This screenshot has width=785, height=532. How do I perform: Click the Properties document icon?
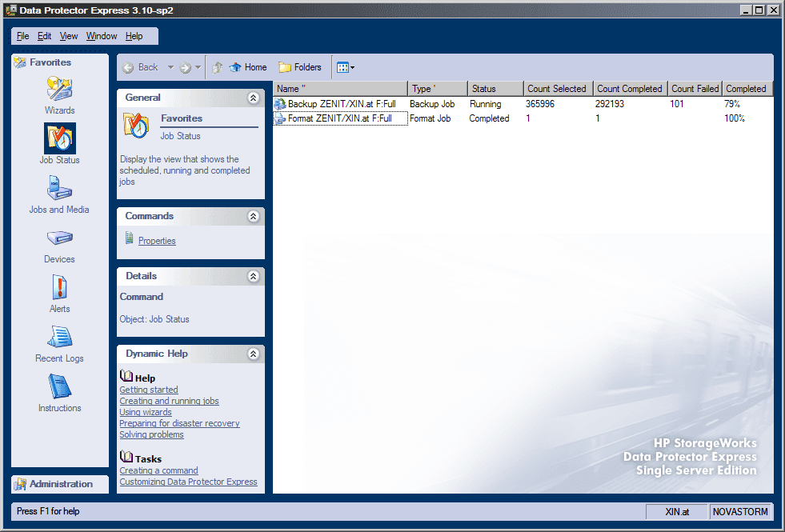coord(129,238)
